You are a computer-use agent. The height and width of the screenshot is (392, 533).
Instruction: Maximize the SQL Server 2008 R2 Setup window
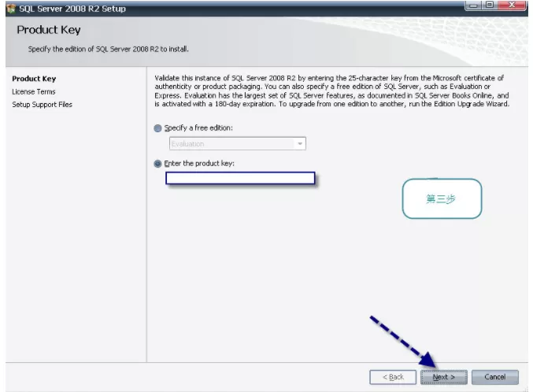click(x=490, y=5)
